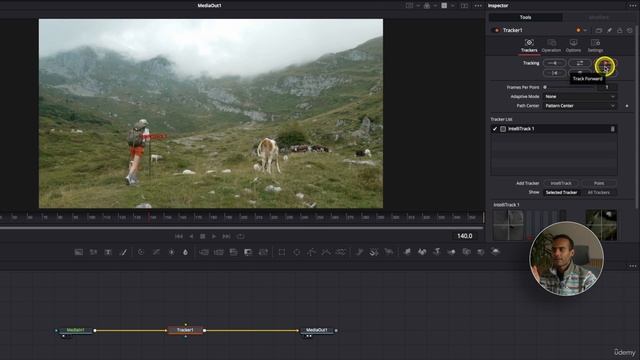Click IntelliTrack 1 color swatch

(x=503, y=129)
